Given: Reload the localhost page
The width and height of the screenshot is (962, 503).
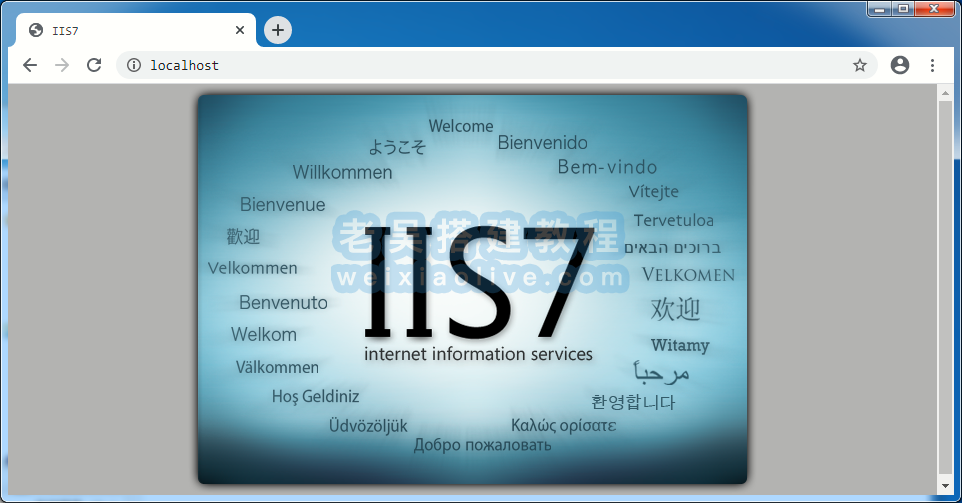Looking at the screenshot, I should coord(94,65).
